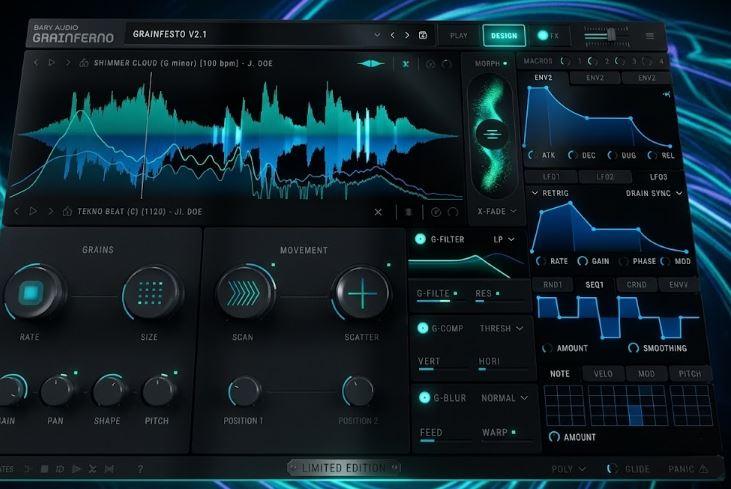Click the Size knob with the grid icon
The height and width of the screenshot is (489, 731).
click(x=150, y=293)
